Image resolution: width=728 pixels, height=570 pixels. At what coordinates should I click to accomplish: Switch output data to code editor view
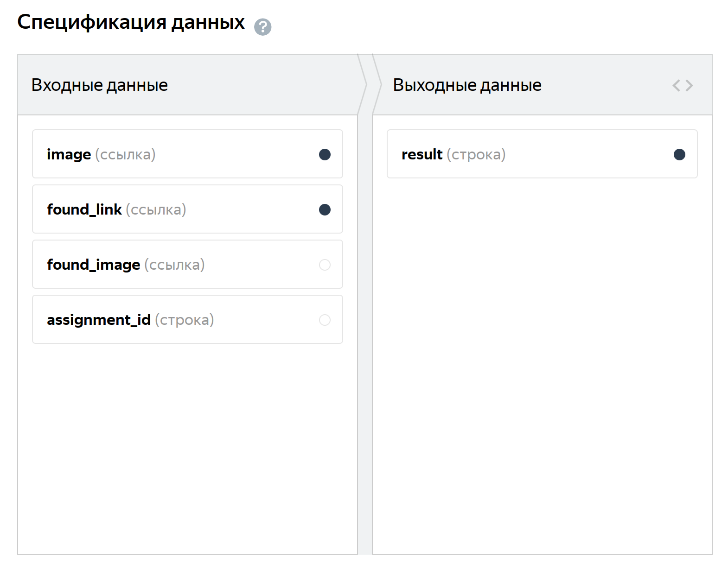coord(683,85)
